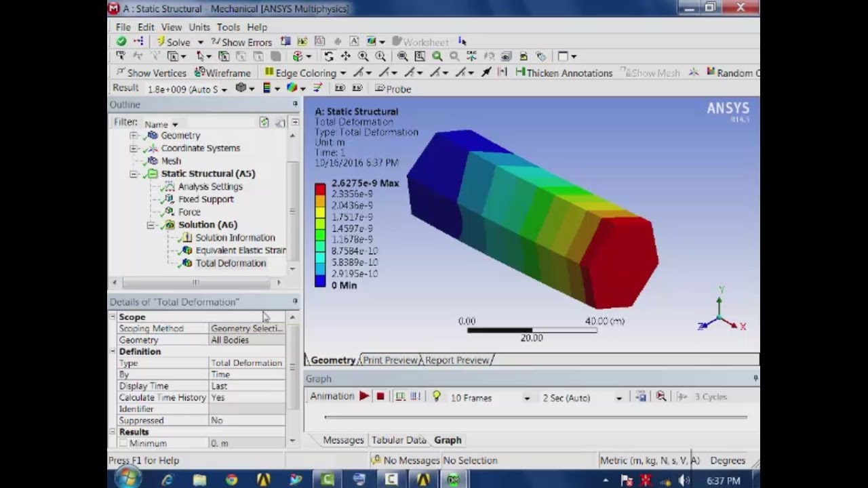Screen dimensions: 868x488
Task: Open the View menu
Action: (x=171, y=27)
